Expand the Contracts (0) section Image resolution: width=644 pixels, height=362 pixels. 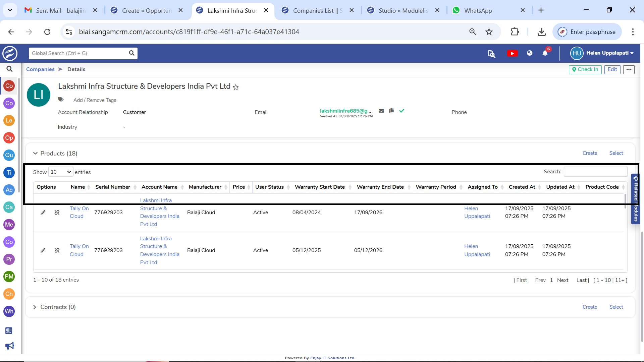pyautogui.click(x=35, y=307)
